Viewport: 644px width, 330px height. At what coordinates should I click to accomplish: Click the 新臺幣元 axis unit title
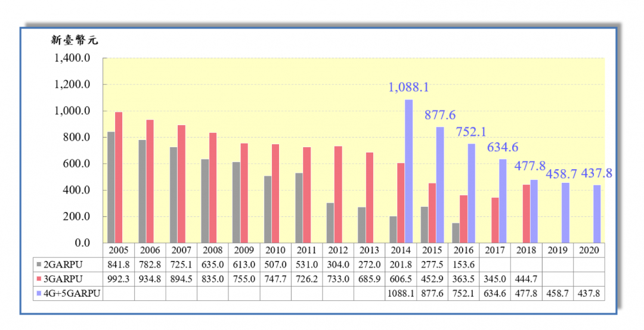[x=75, y=41]
